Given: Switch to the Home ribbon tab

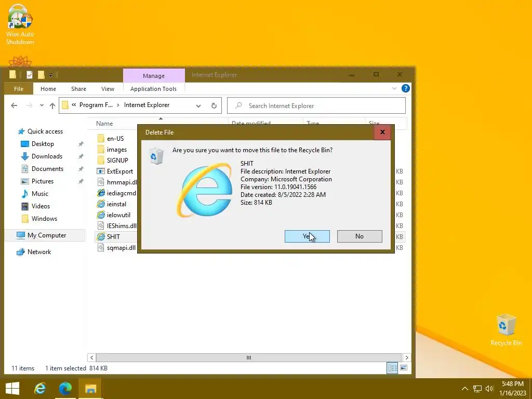Looking at the screenshot, I should [48, 89].
